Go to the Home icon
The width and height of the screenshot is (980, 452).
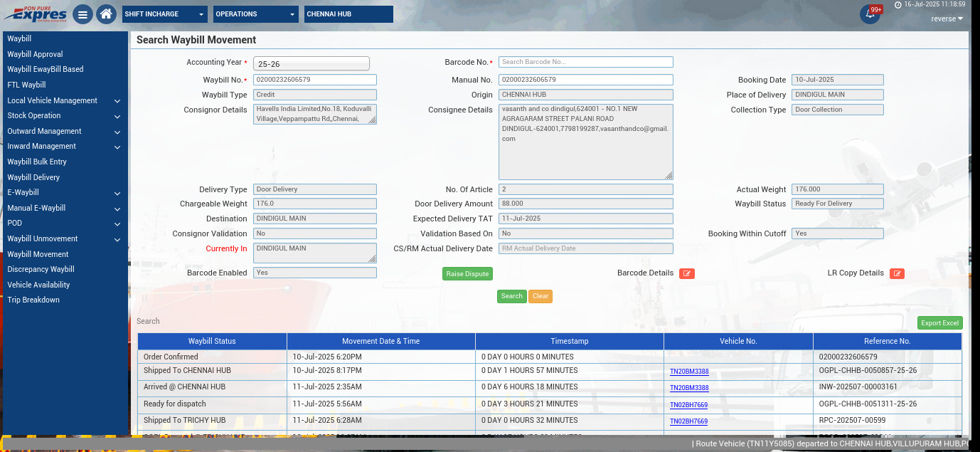tap(106, 14)
